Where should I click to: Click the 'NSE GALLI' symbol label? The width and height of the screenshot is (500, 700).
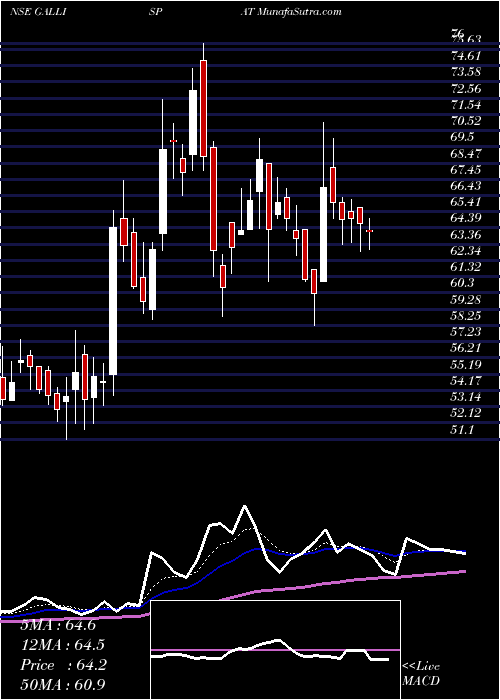(38, 12)
